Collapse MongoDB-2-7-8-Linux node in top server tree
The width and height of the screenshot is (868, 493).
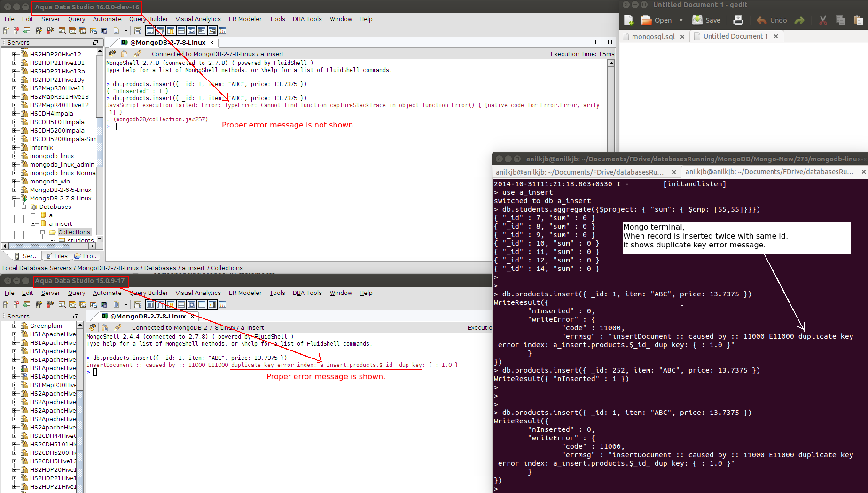tap(15, 198)
